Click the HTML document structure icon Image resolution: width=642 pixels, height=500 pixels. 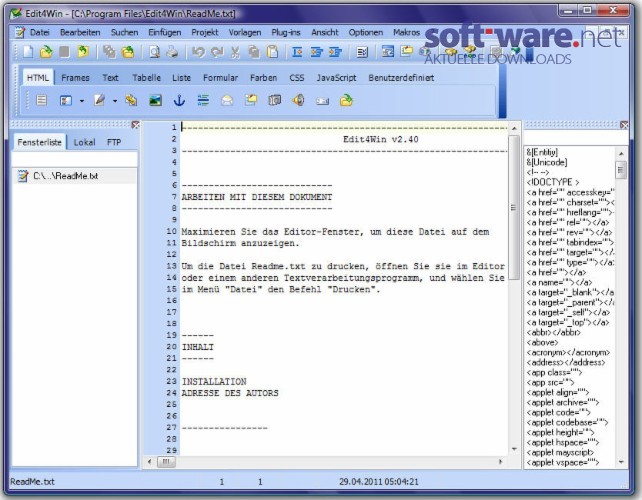click(41, 100)
